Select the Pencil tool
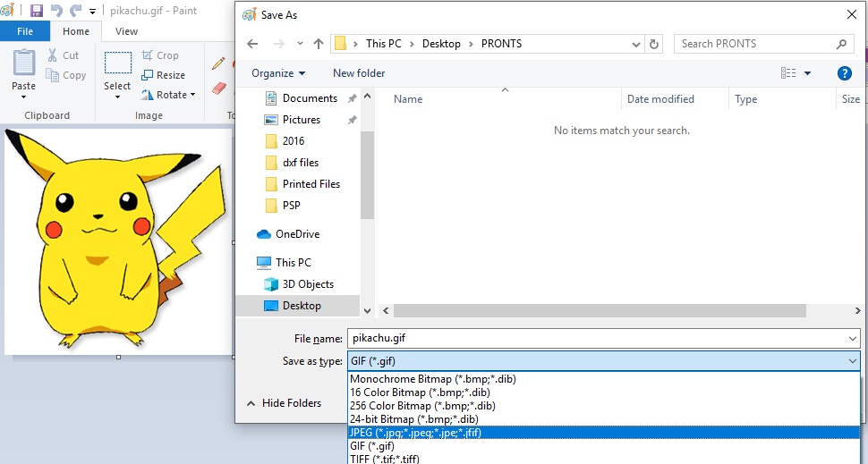This screenshot has height=464, width=868. click(218, 63)
